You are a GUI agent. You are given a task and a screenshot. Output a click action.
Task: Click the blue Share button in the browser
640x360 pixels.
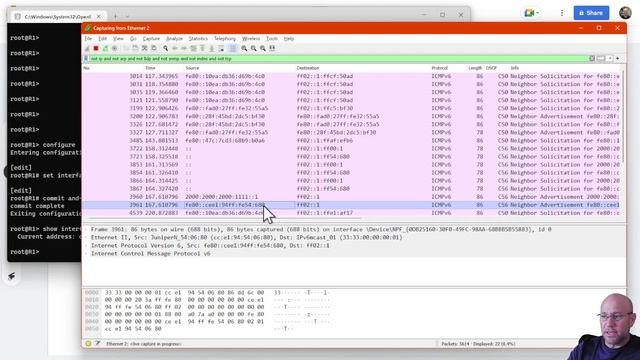[591, 13]
